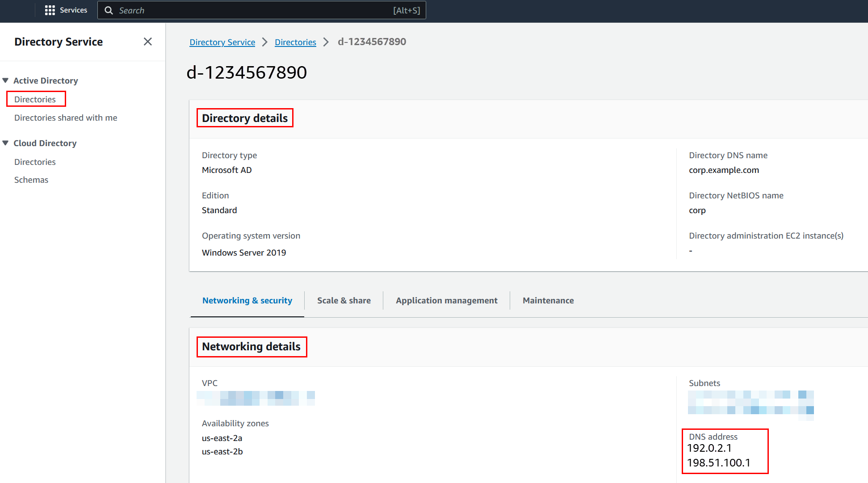Open the Services grid menu icon
The image size is (868, 483).
point(49,10)
